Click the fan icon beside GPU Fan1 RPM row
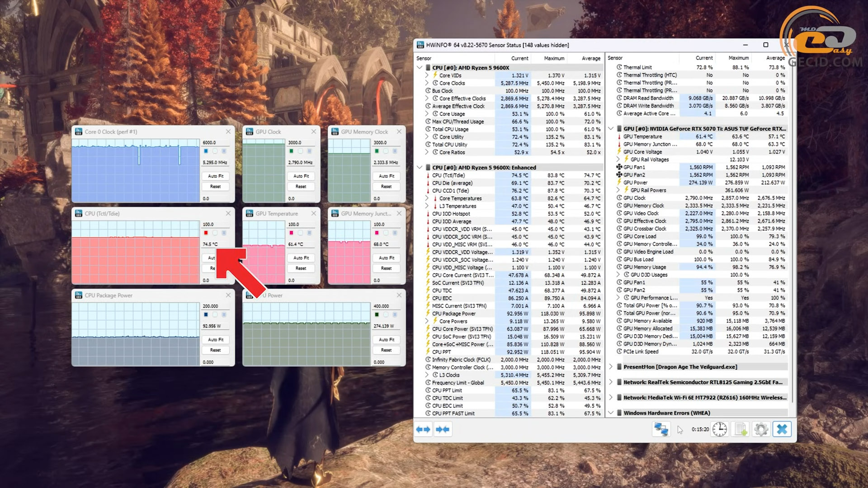The height and width of the screenshot is (488, 868). (x=619, y=167)
